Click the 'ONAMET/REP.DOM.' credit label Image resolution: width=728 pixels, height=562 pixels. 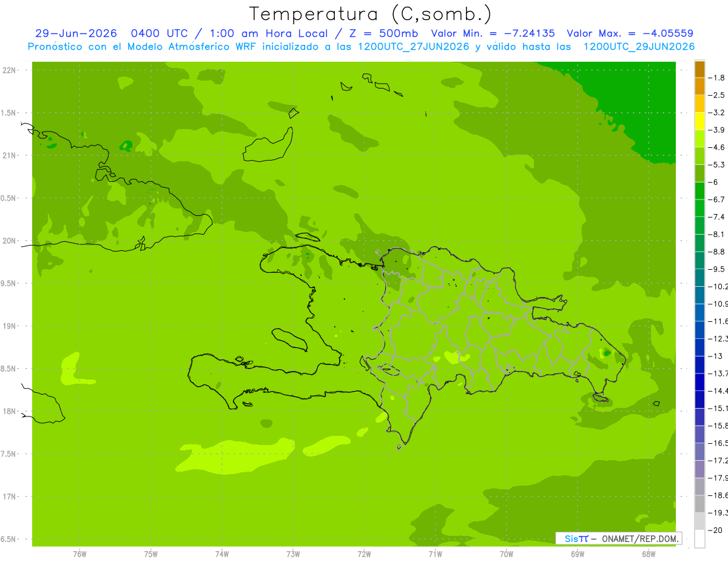[639, 538]
